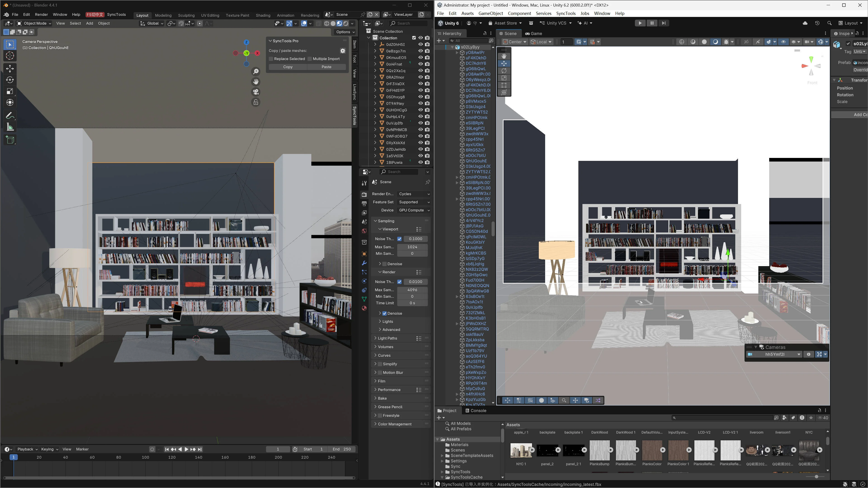Image resolution: width=868 pixels, height=488 pixels.
Task: Open the Render Engine dropdown
Action: (x=414, y=194)
